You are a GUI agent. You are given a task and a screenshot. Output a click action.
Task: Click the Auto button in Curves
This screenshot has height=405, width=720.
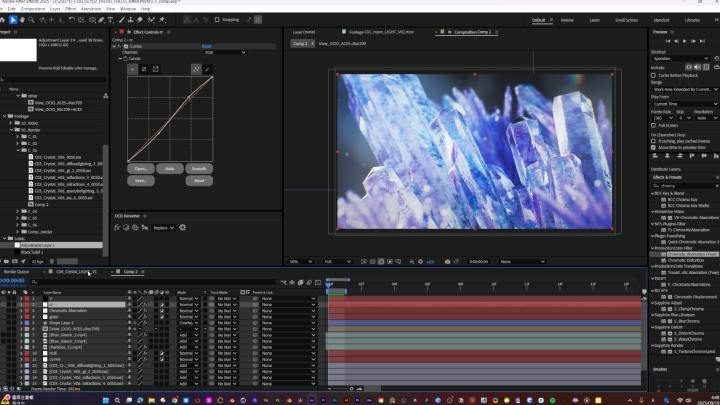pyautogui.click(x=170, y=168)
